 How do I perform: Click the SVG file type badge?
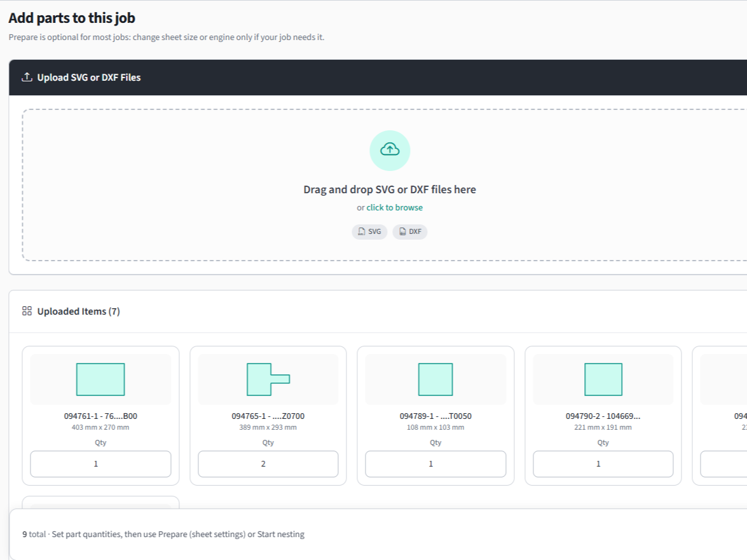point(369,232)
